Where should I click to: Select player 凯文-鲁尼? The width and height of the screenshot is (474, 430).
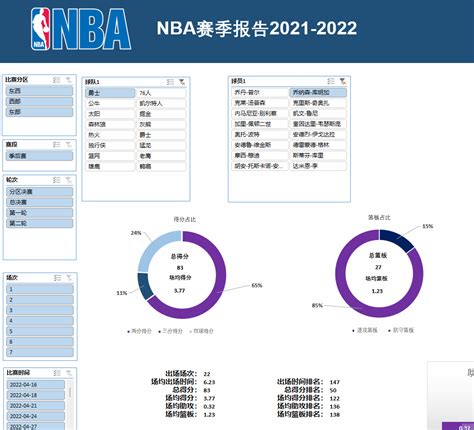click(318, 113)
